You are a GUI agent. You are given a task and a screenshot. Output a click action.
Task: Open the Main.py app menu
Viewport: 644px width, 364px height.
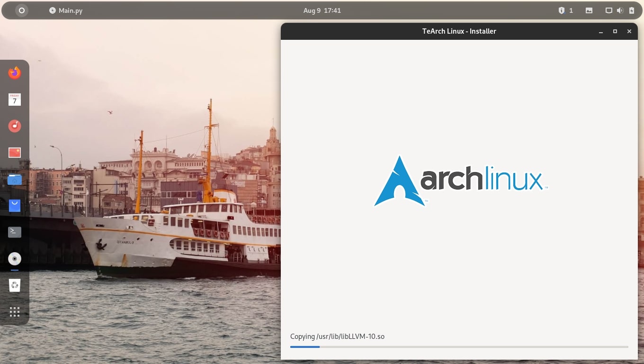click(66, 10)
